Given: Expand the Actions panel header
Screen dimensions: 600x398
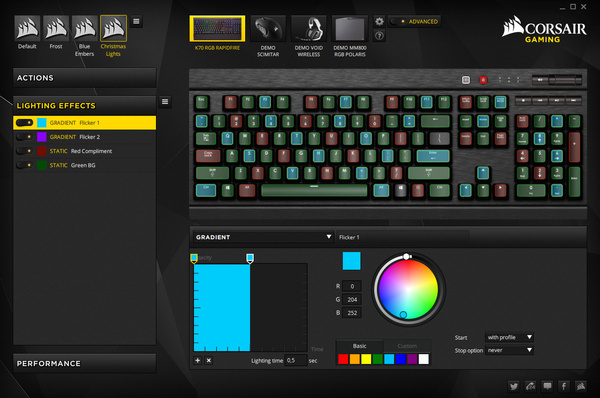Looking at the screenshot, I should 85,78.
